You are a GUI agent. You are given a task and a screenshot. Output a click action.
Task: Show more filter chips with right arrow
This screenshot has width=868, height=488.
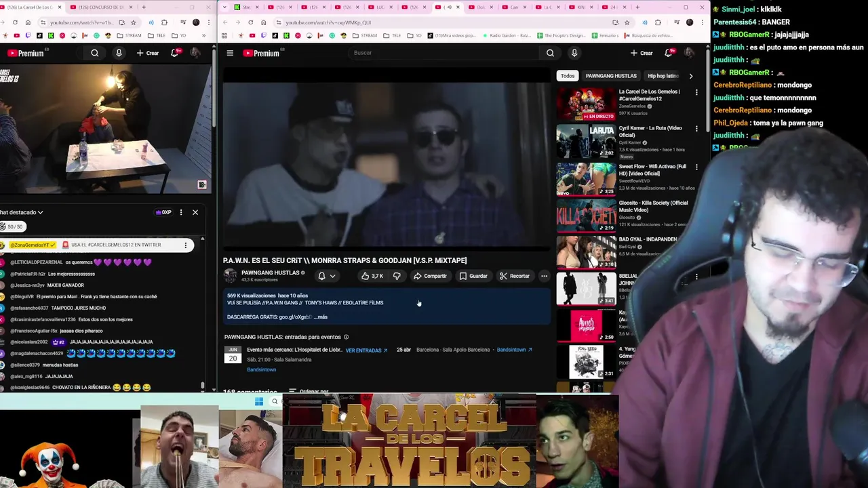(690, 76)
